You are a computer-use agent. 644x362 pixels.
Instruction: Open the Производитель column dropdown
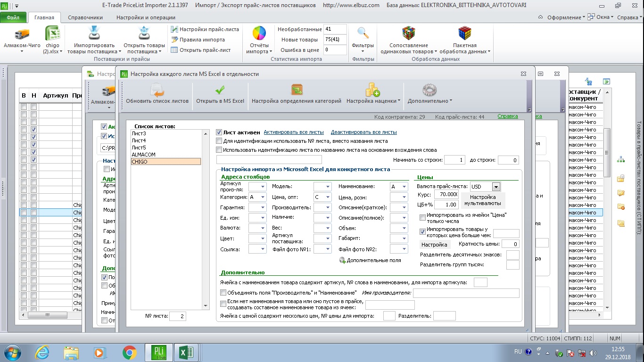(328, 207)
